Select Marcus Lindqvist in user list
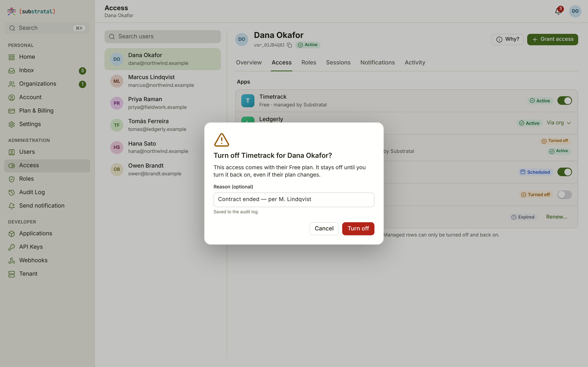The image size is (588, 367). (163, 81)
